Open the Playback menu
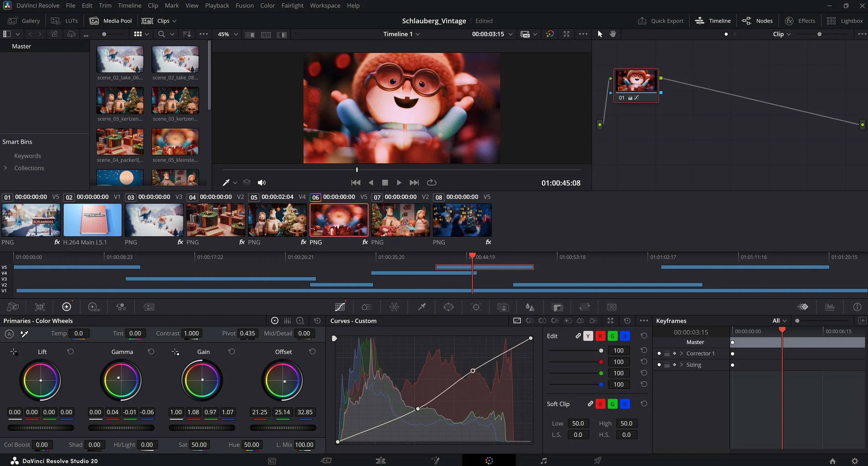Screen dimensions: 868x466 tap(217, 6)
